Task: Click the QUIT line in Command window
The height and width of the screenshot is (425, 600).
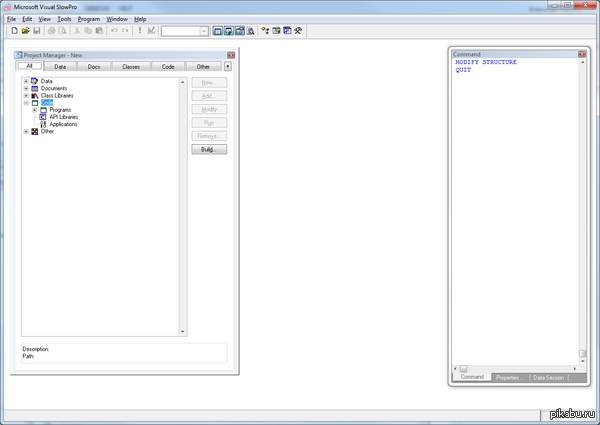Action: click(x=462, y=70)
